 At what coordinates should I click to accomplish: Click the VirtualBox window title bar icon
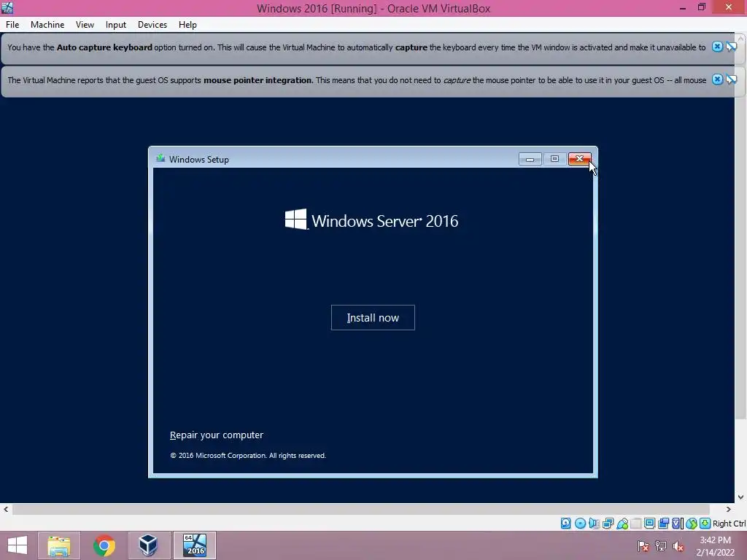coord(7,7)
